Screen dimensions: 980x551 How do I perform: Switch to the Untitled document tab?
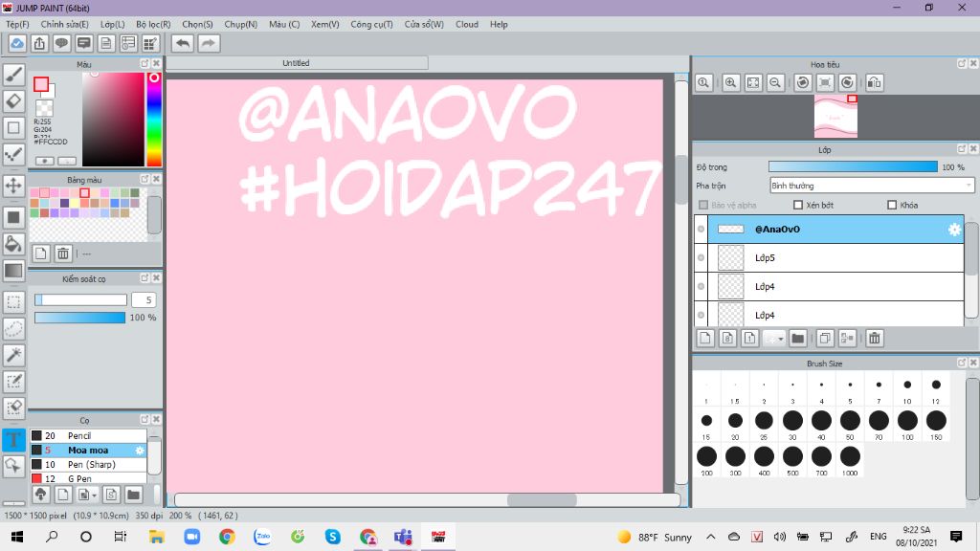[297, 63]
